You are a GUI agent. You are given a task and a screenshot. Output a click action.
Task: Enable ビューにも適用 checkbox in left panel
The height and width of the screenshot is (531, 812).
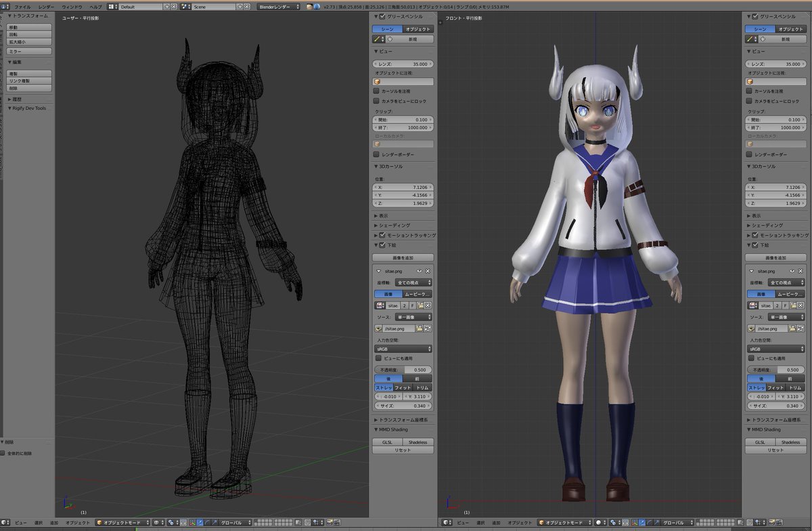coord(379,358)
